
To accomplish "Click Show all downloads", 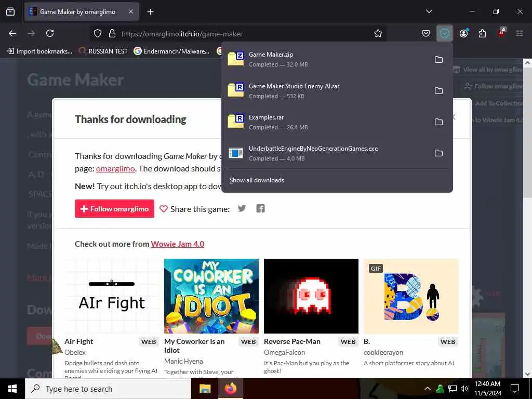I will 257,180.
